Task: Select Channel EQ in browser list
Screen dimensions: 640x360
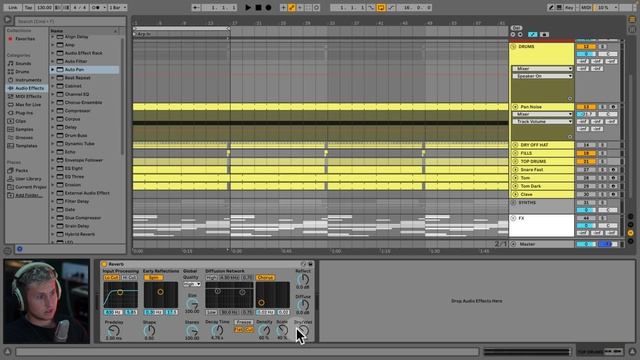Action: pos(77,94)
